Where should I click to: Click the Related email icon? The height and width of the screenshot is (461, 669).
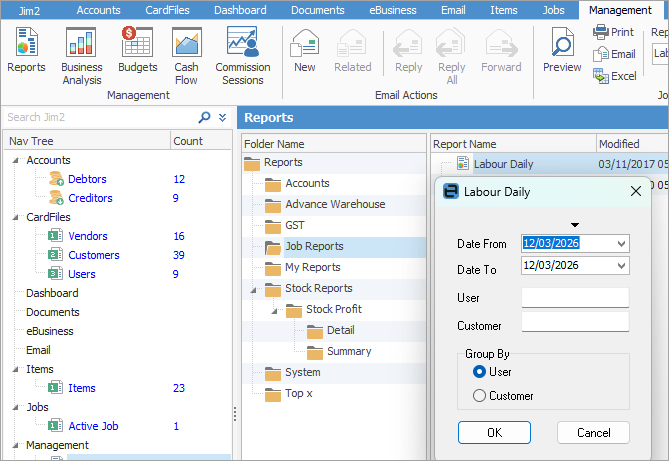pyautogui.click(x=352, y=50)
